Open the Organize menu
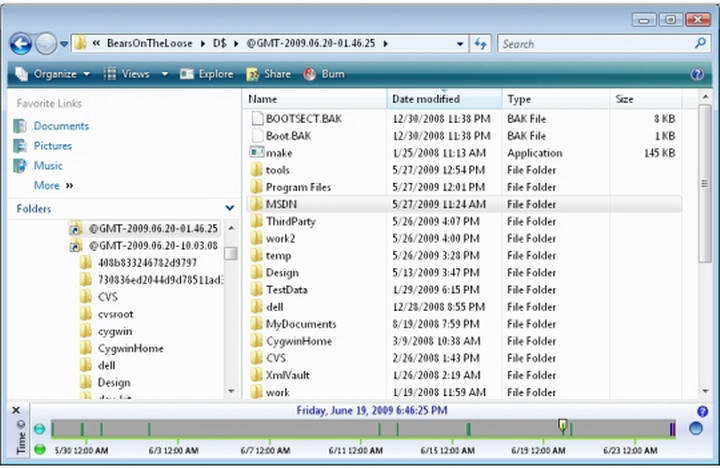Image resolution: width=720 pixels, height=468 pixels. [52, 74]
